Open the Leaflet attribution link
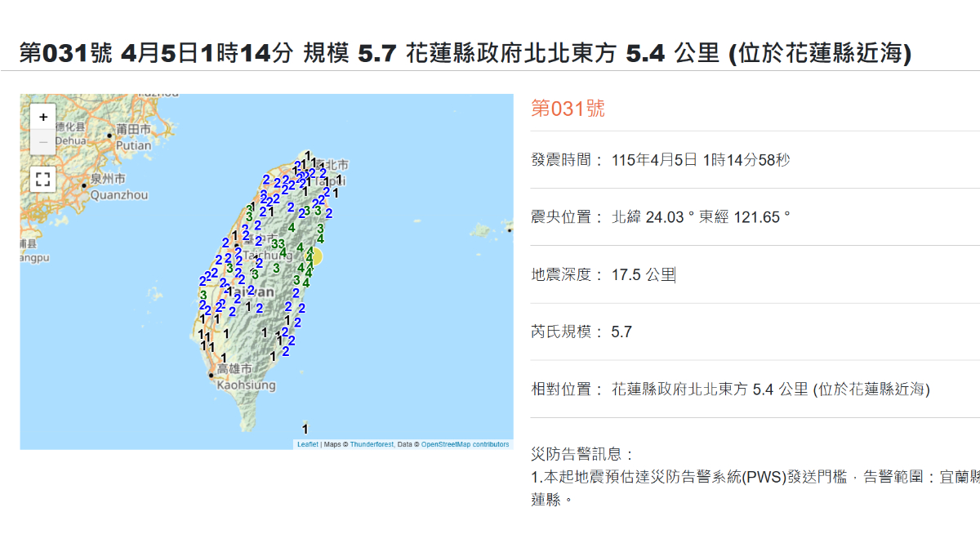The height and width of the screenshot is (552, 980). [x=308, y=445]
